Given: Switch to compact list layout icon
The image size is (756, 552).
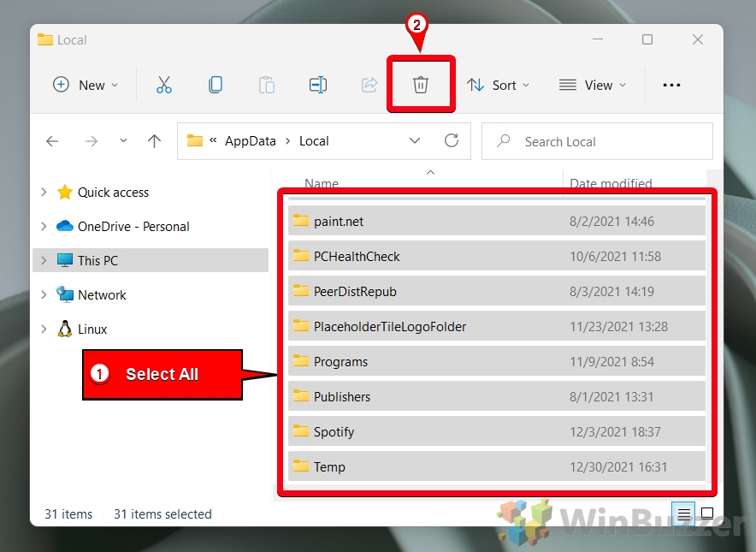Looking at the screenshot, I should click(x=683, y=513).
